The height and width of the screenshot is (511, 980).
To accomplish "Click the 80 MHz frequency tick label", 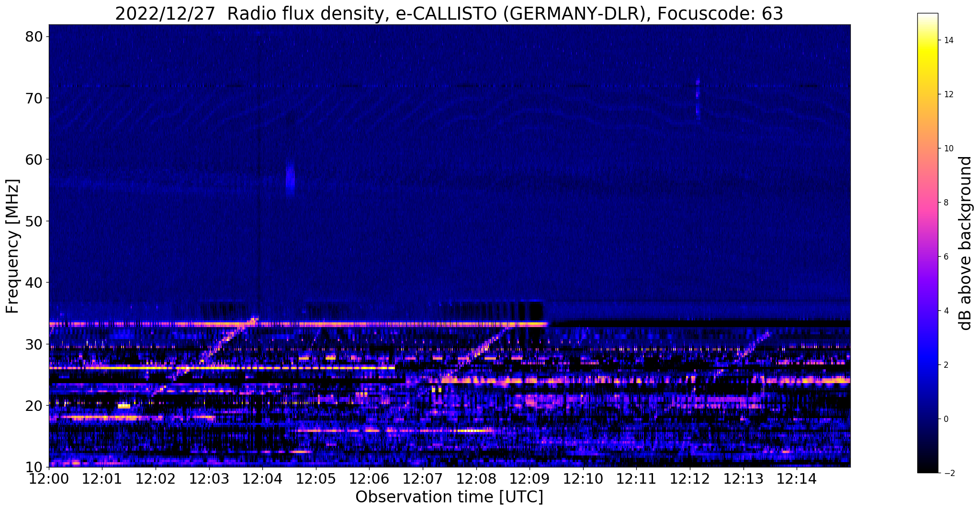I will click(34, 36).
